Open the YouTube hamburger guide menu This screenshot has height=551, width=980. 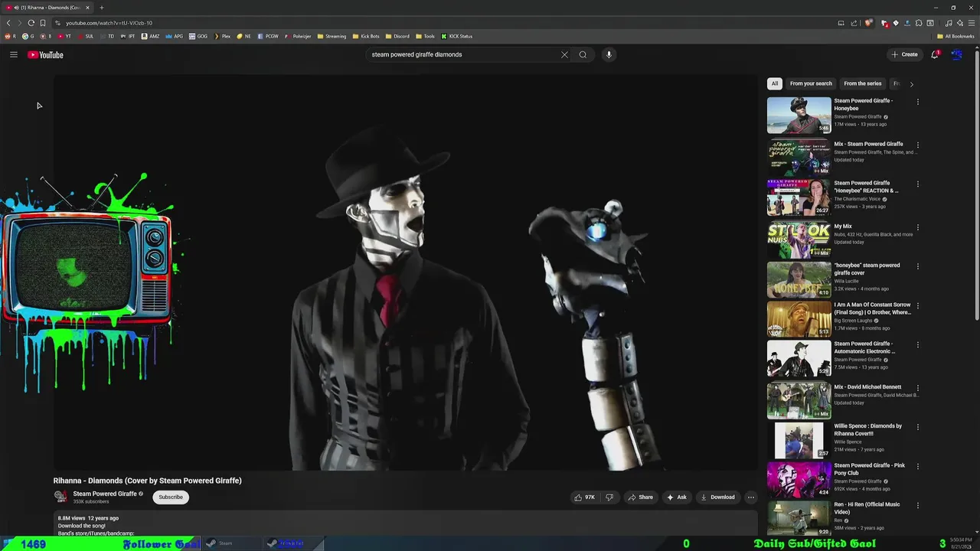click(x=14, y=54)
